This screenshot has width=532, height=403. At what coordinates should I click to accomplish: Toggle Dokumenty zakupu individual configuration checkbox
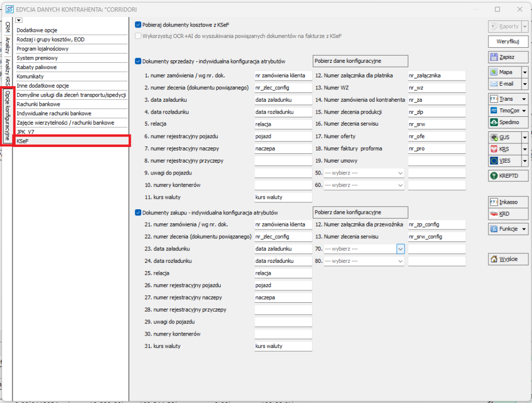tap(138, 212)
